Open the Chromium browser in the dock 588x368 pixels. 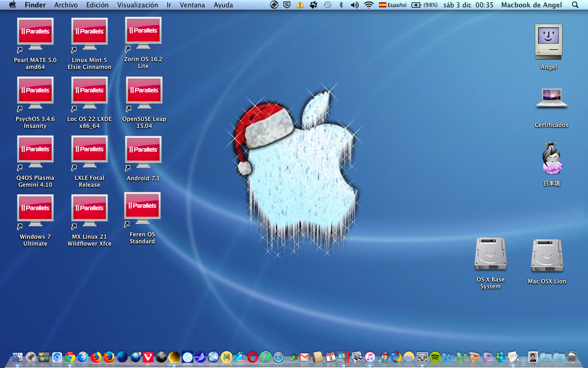[x=57, y=357]
